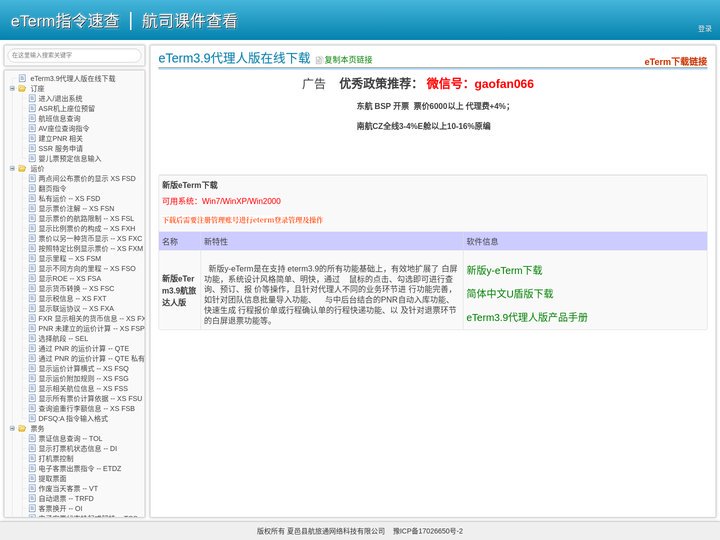Open tree item 作废当天客票 VT
Image resolution: width=720 pixels, height=540 pixels.
click(68, 489)
